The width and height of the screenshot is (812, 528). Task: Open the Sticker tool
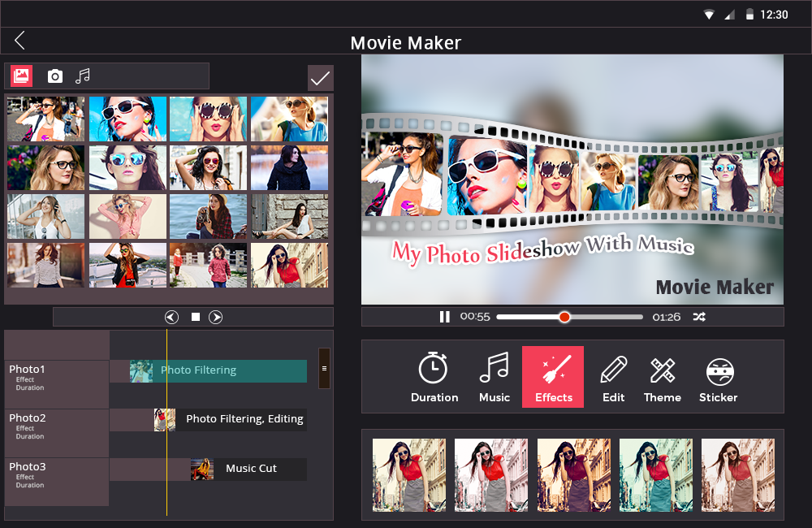(x=719, y=377)
